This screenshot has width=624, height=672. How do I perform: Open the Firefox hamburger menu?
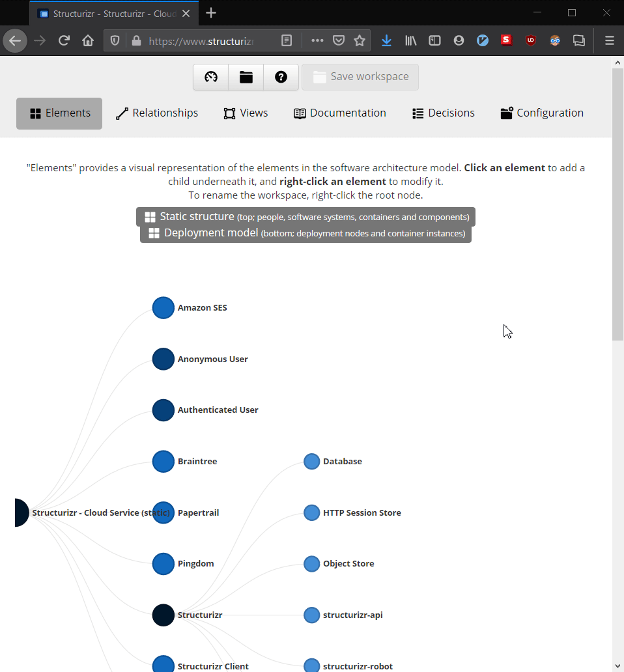(610, 40)
